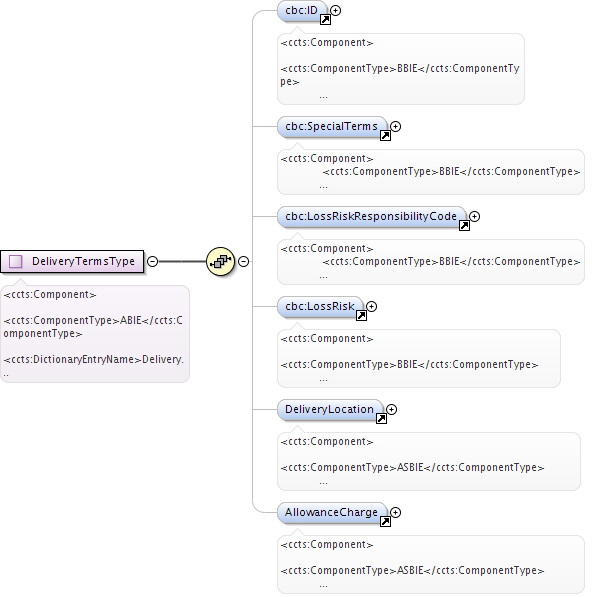Expand the cbc:SpecialTerms element
Screen dimensions: 592x597
click(396, 126)
